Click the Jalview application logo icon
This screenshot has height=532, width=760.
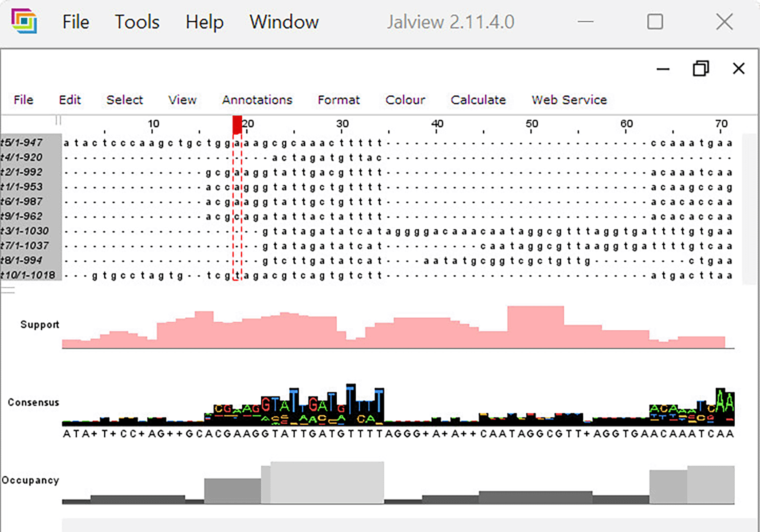(x=24, y=21)
